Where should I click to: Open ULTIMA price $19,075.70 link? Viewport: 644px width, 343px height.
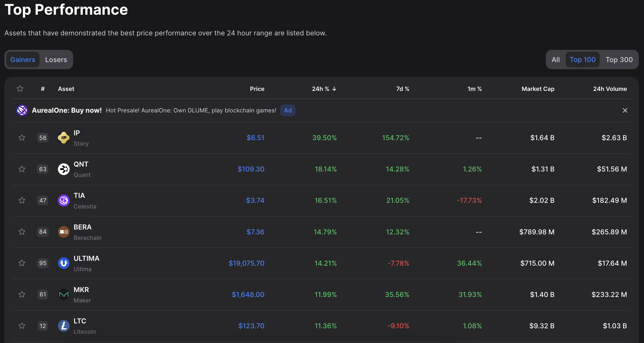pos(246,263)
